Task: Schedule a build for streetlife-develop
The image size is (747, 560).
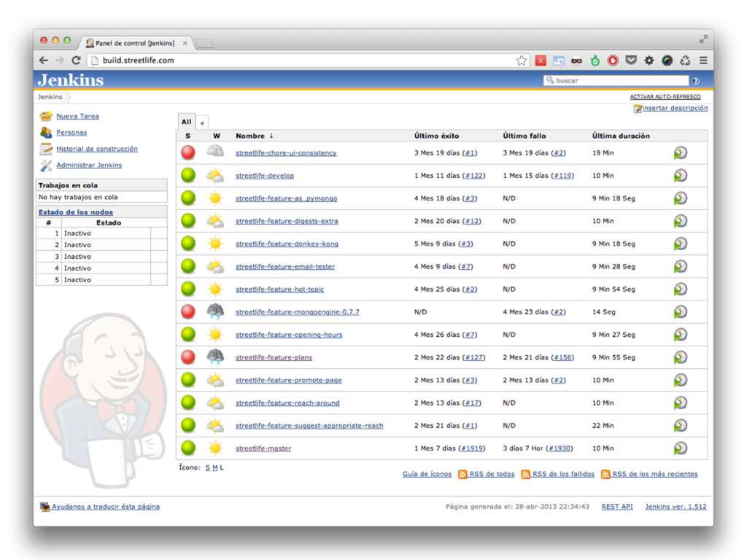Action: click(x=681, y=176)
